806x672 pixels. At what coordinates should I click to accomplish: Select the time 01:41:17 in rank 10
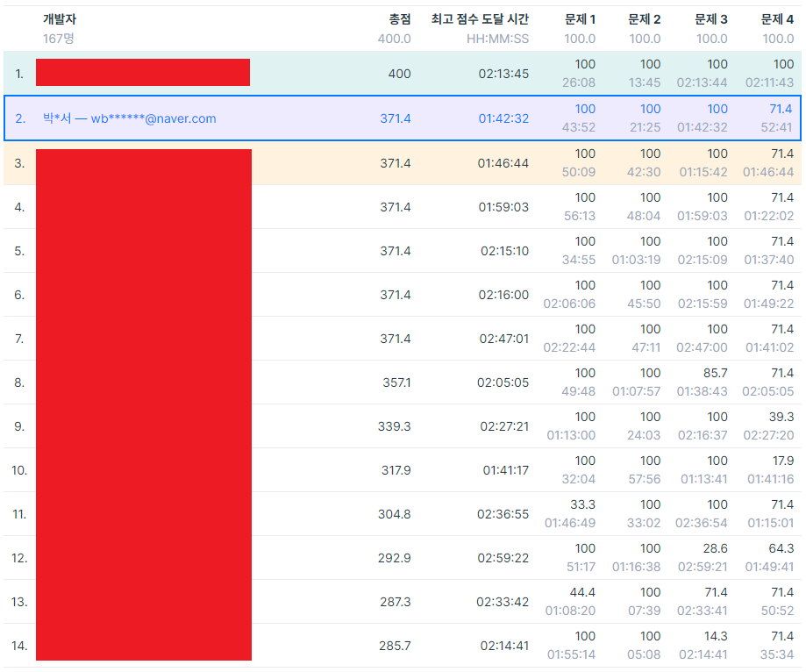[506, 470]
